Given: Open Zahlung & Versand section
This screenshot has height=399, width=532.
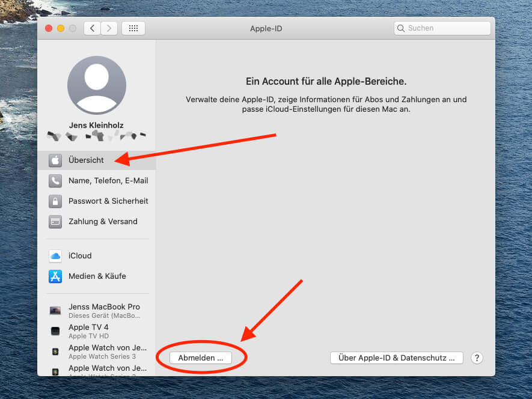Looking at the screenshot, I should [97, 222].
